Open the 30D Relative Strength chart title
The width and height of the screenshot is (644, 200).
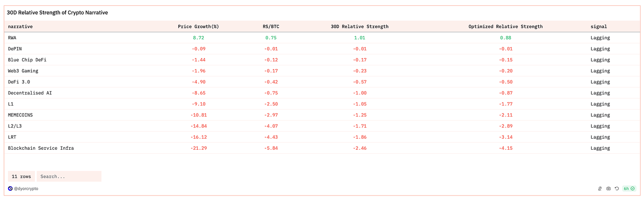[x=57, y=13]
